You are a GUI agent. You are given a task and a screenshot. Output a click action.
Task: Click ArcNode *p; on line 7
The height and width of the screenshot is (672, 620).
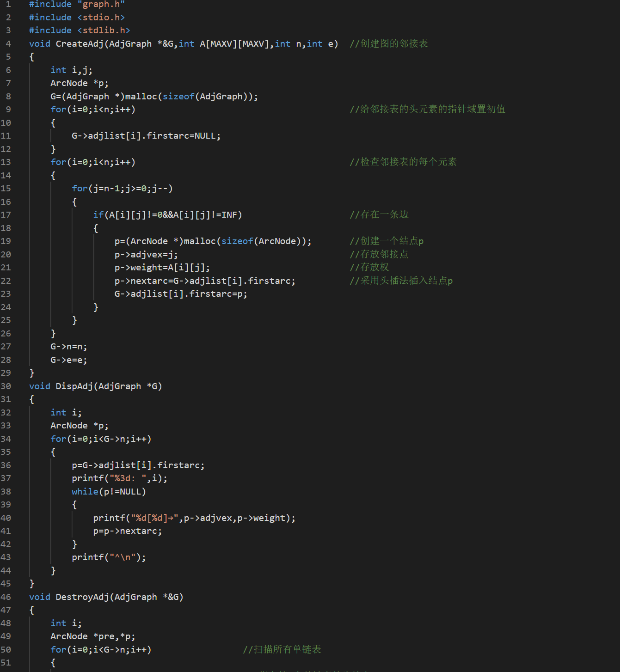[x=80, y=83]
